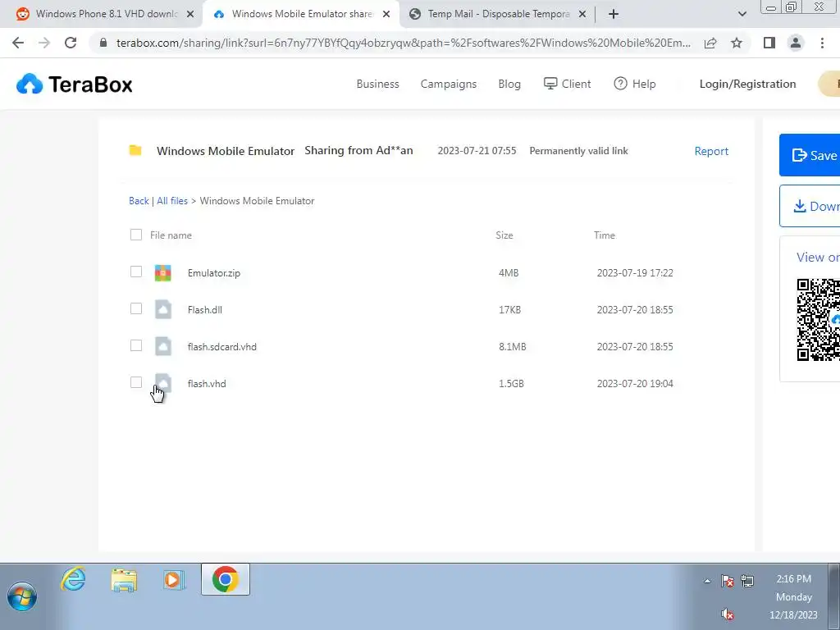840x630 pixels.
Task: Switch to Windows Phone 8.1 VHD tab
Action: [x=106, y=15]
